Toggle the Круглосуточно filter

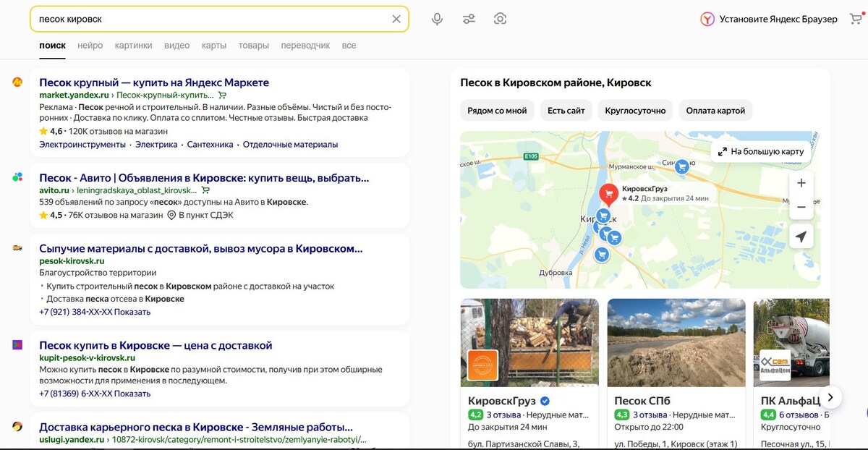(635, 111)
